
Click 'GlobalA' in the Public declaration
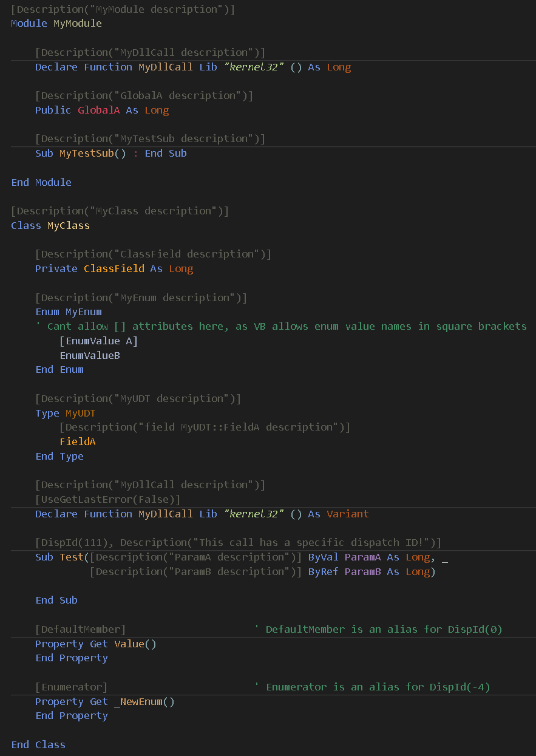99,111
